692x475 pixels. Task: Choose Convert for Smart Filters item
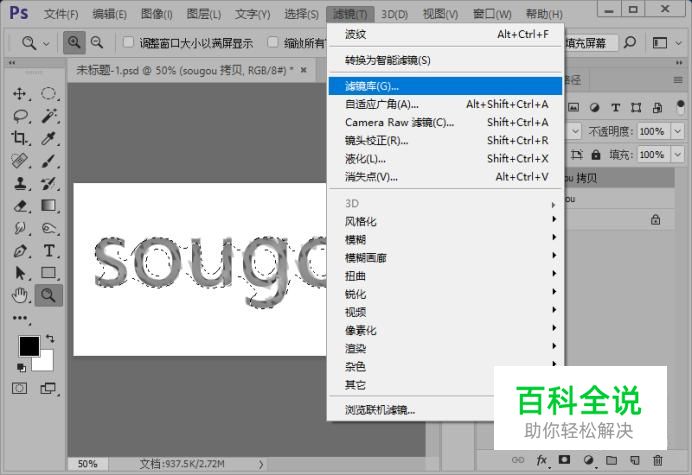click(x=445, y=60)
